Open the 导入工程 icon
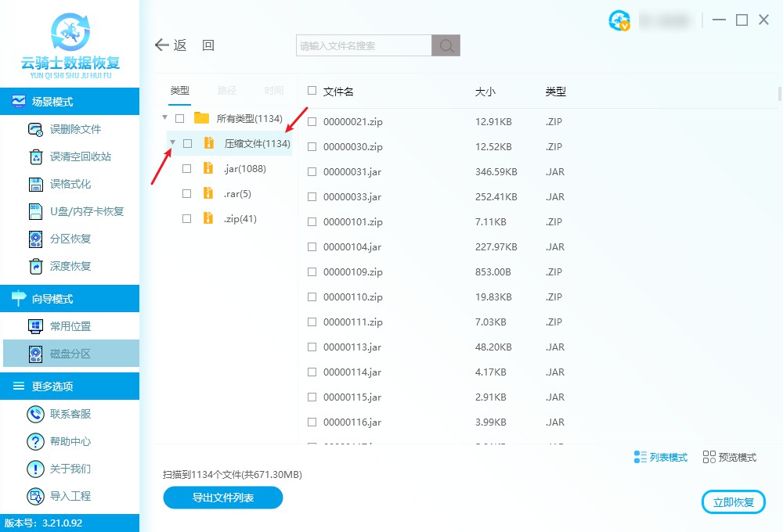The height and width of the screenshot is (532, 783). [x=36, y=496]
